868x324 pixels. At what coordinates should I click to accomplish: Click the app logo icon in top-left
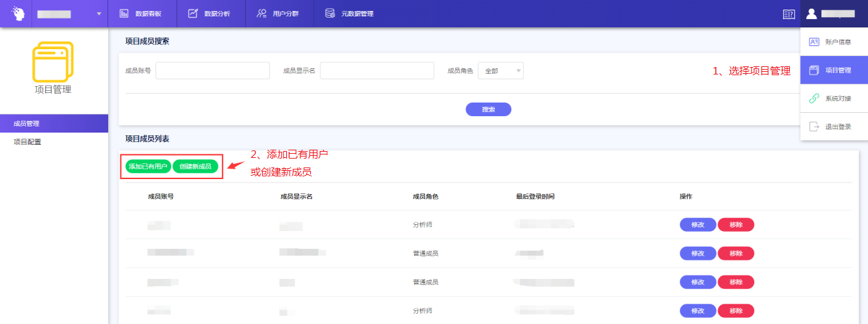click(x=15, y=14)
